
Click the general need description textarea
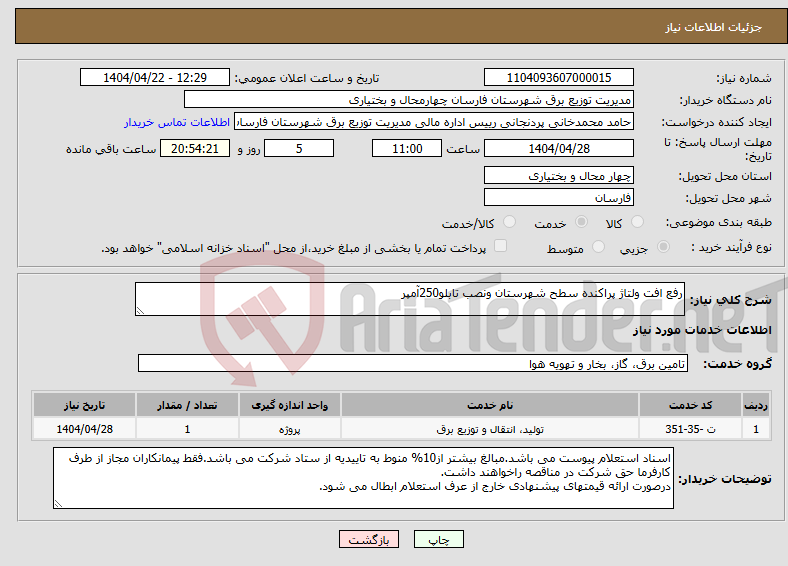coord(410,299)
